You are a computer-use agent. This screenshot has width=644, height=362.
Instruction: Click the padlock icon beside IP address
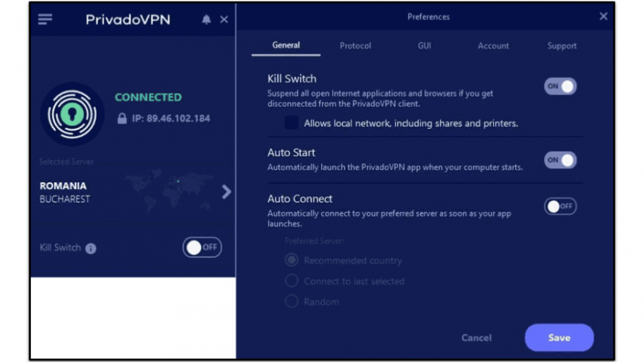(122, 119)
